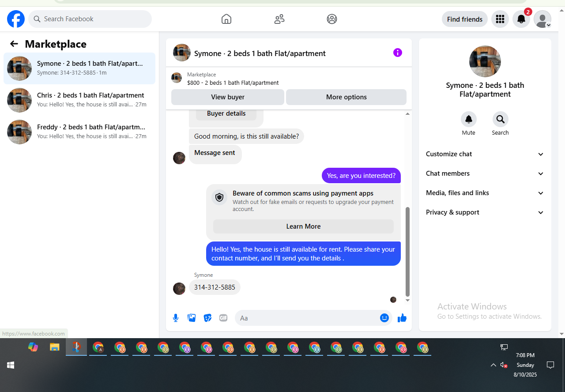
Task: Open the Snipping Tool taskbar icon
Action: click(76, 347)
